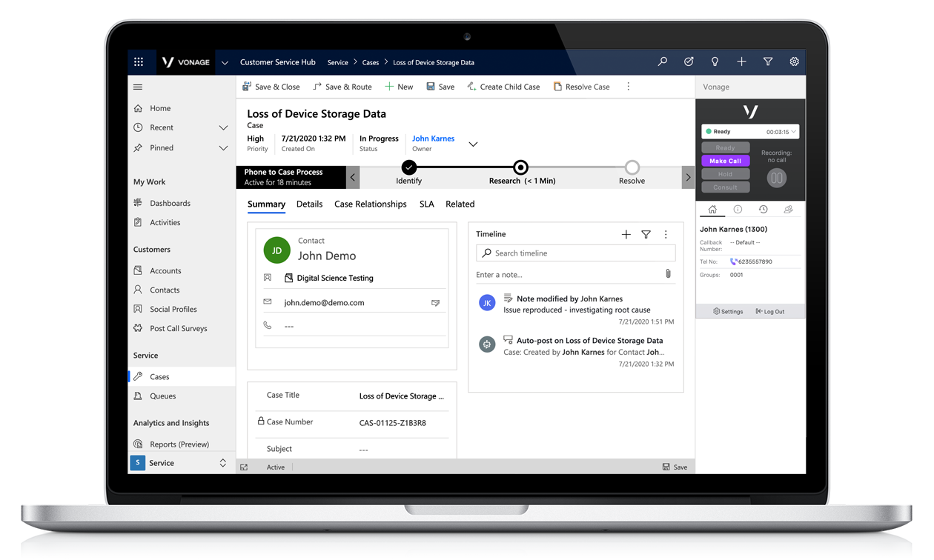The height and width of the screenshot is (560, 934).
Task: Open the Related tab
Action: pos(460,204)
